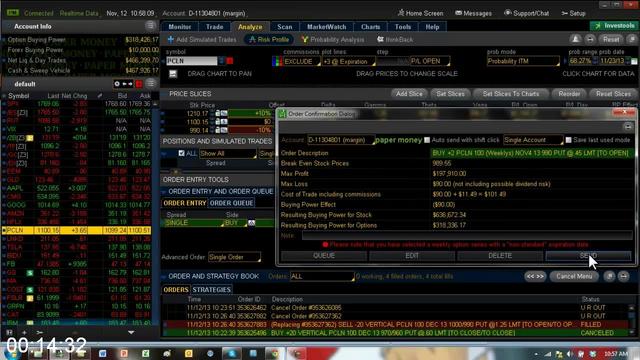
Task: Switch to the MarketWatch tab
Action: (327, 27)
